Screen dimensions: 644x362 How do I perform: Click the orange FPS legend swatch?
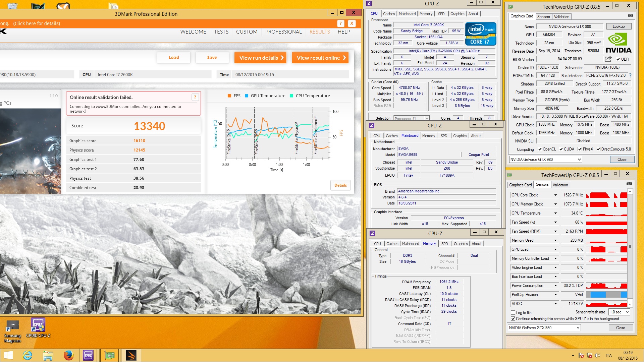(x=229, y=96)
